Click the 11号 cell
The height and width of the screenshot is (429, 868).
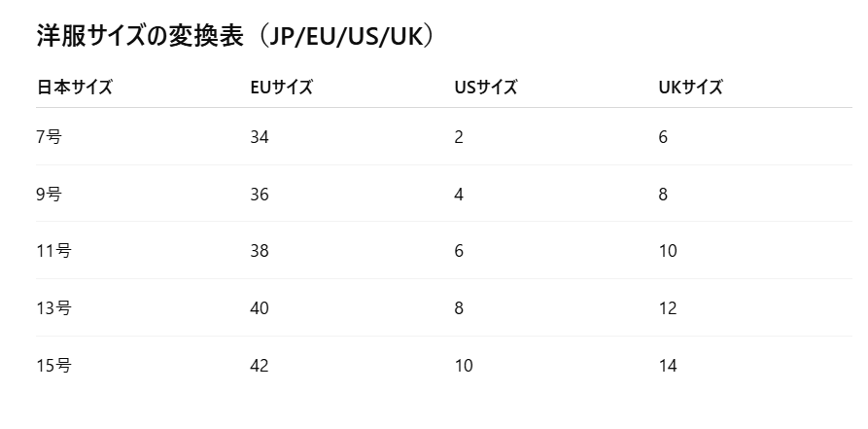53,251
